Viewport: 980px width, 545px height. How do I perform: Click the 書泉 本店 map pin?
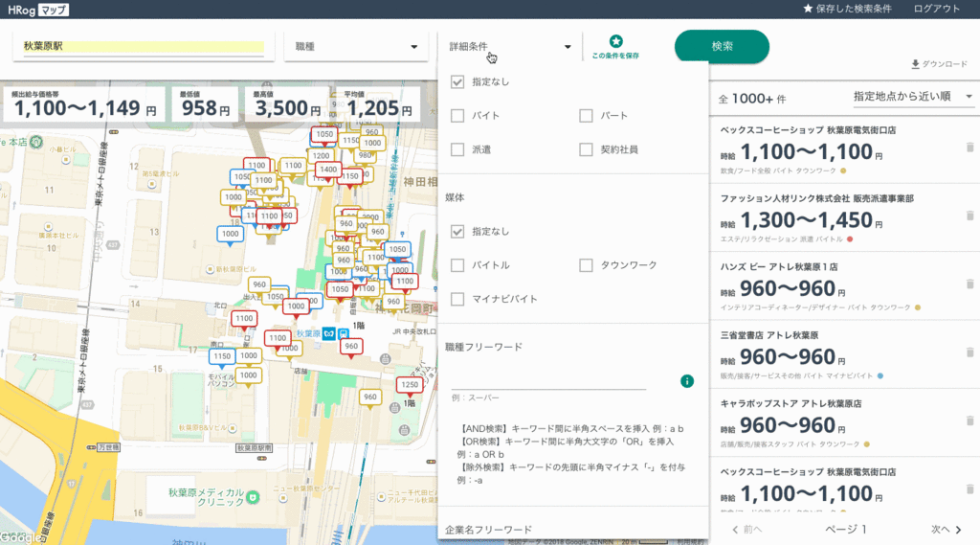point(36,142)
